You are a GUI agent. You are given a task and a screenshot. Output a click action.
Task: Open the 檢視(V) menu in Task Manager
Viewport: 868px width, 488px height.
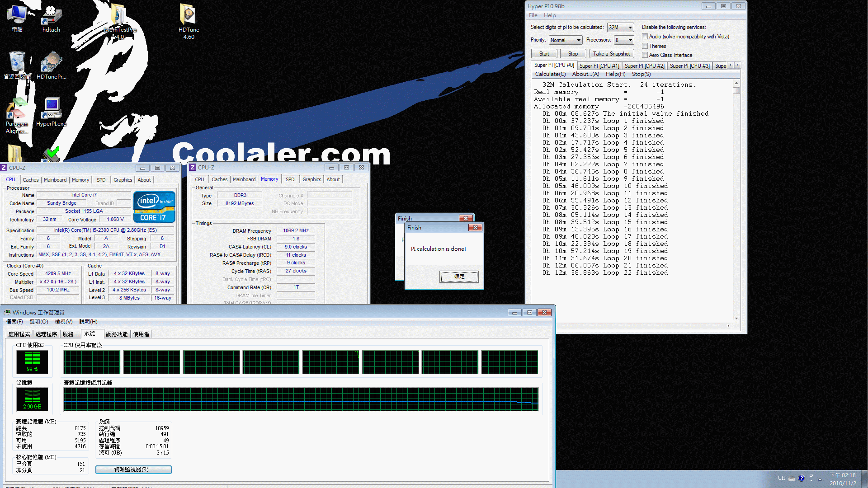point(63,322)
